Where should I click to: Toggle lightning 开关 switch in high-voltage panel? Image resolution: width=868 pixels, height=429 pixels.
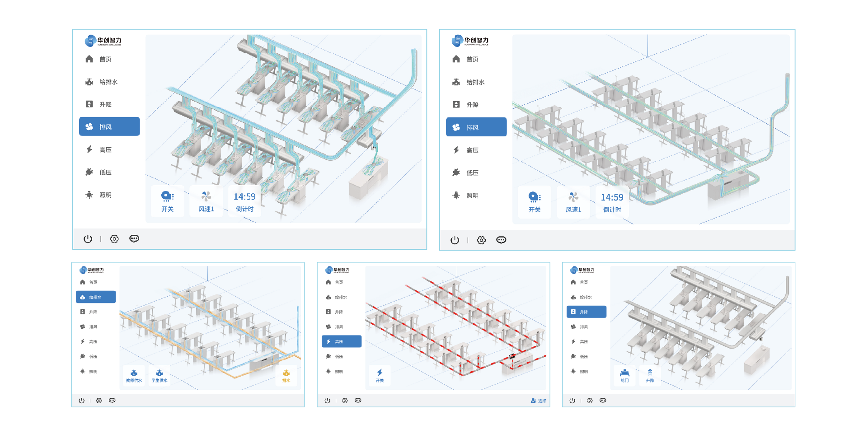380,375
